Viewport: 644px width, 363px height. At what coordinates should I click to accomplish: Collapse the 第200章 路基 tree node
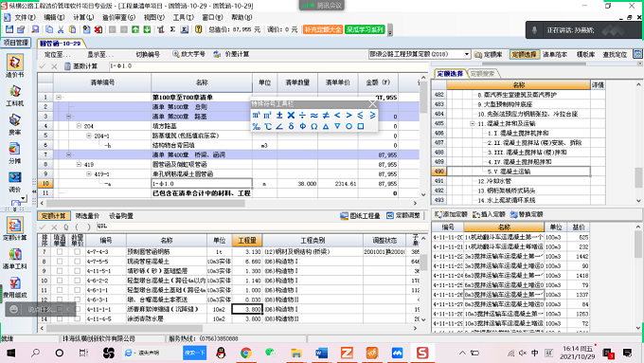click(68, 117)
